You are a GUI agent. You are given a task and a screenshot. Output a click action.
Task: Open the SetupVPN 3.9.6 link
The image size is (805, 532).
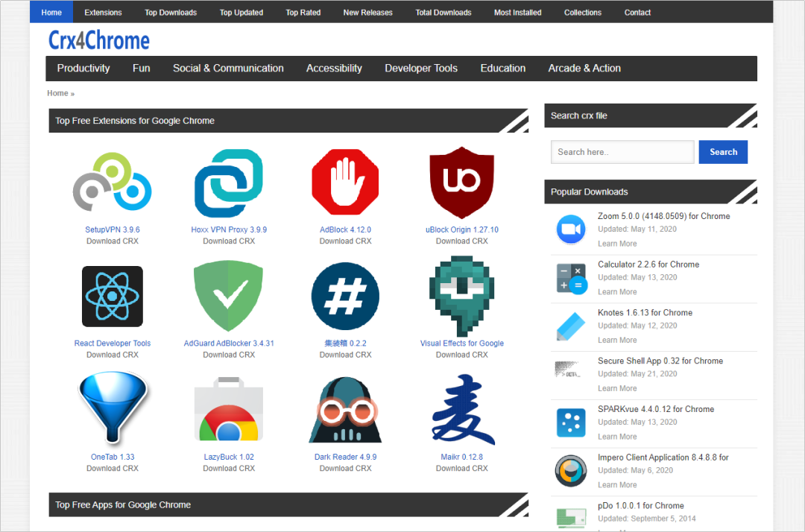coord(113,229)
